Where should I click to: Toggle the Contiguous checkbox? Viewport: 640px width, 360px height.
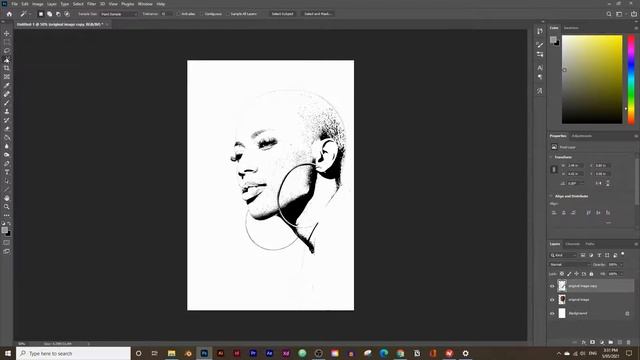point(202,14)
